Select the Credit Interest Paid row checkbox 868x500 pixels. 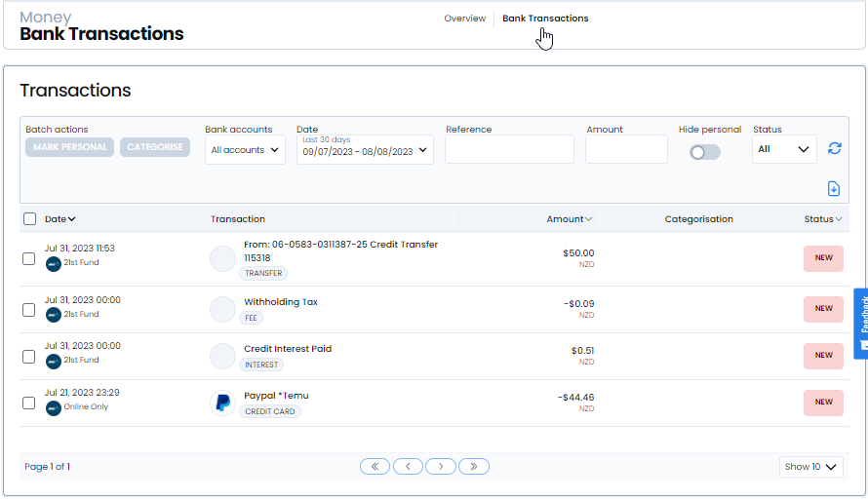[29, 357]
